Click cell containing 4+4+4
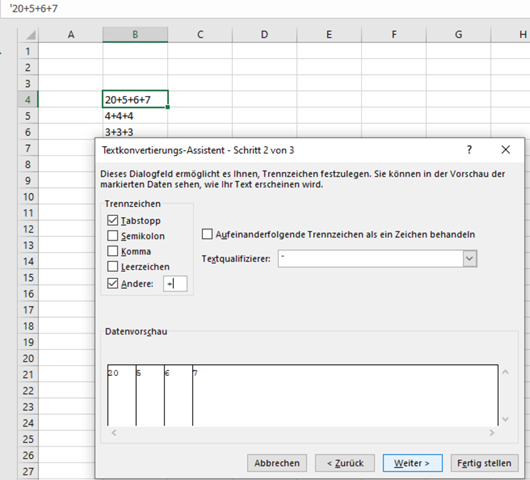The height and width of the screenshot is (480, 530). pyautogui.click(x=135, y=116)
